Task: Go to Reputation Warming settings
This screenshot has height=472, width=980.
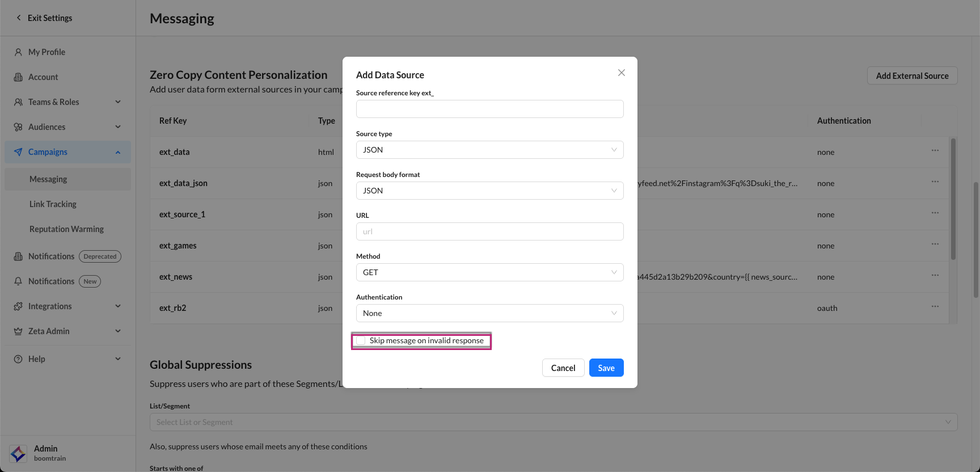Action: (66, 229)
